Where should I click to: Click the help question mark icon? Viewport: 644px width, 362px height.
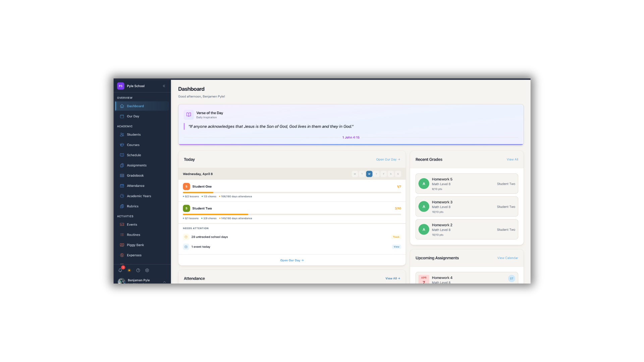(138, 270)
